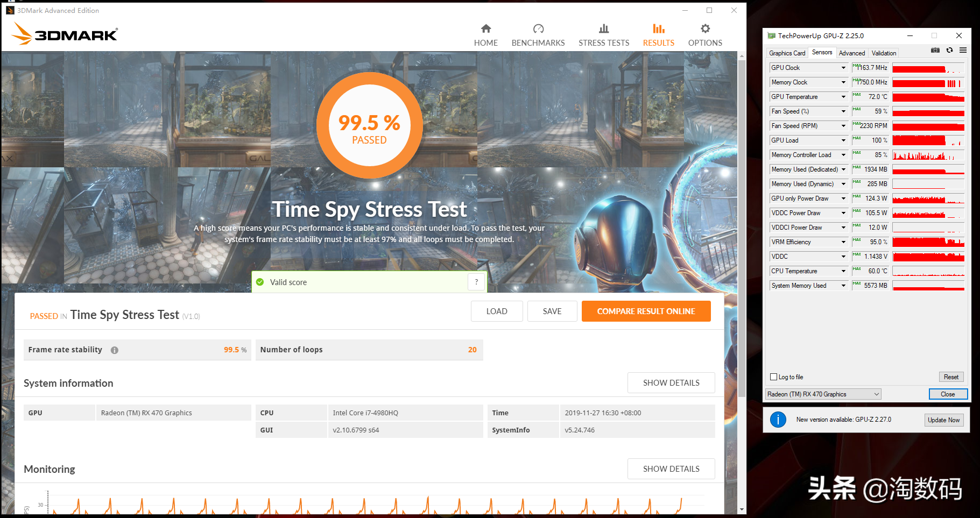
Task: Open the GPU-Z hamburger menu icon
Action: [x=963, y=50]
